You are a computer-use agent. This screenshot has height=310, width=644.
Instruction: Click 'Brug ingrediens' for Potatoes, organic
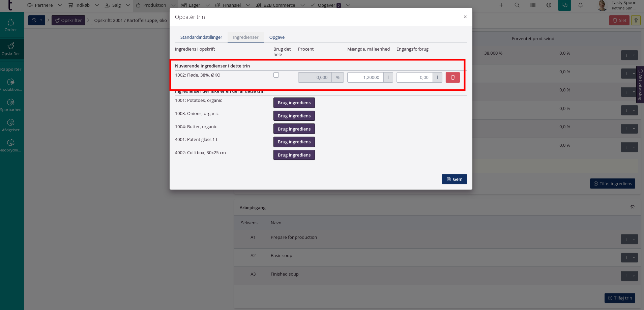point(294,103)
